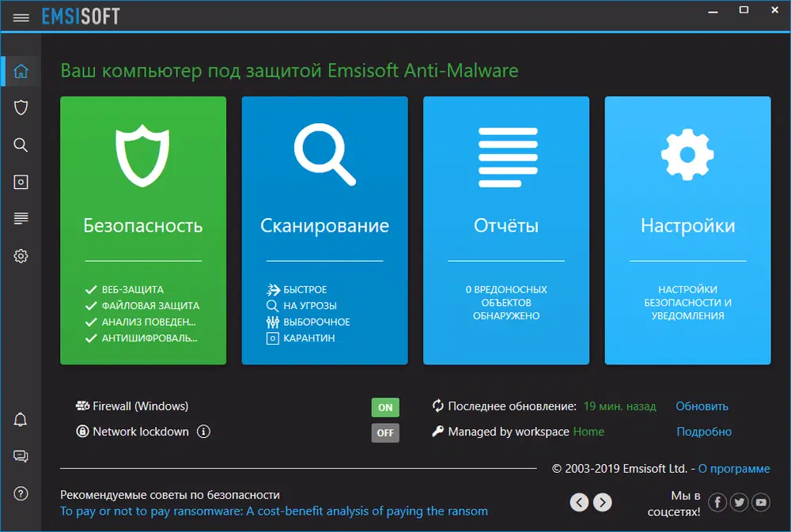This screenshot has width=791, height=532.
Task: Toggle Network lockdown OFF switch
Action: [x=385, y=432]
